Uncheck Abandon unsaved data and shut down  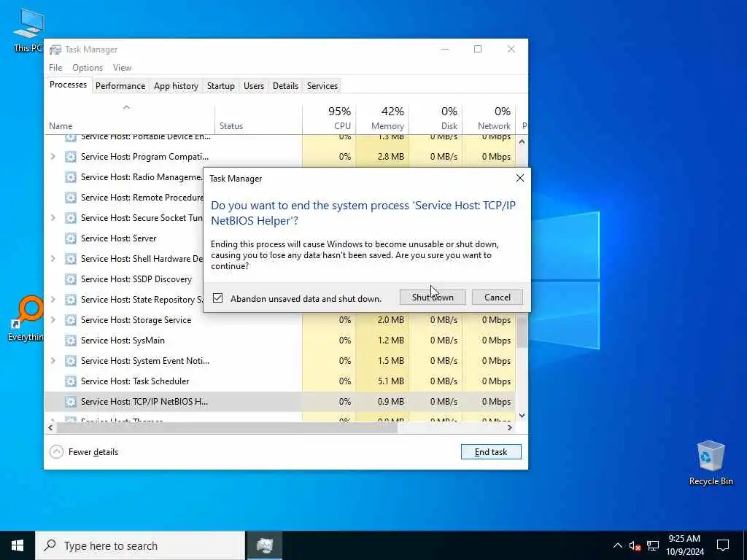coord(217,298)
